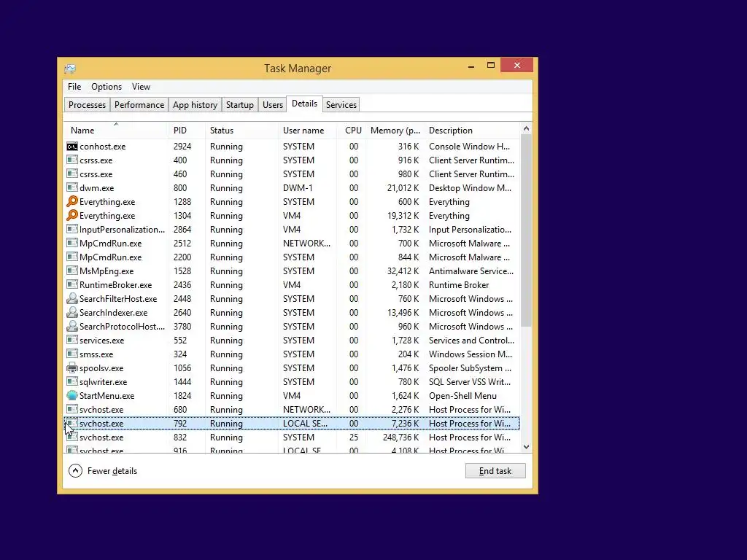
Task: Select the 'Console Window H...' description
Action: point(469,146)
